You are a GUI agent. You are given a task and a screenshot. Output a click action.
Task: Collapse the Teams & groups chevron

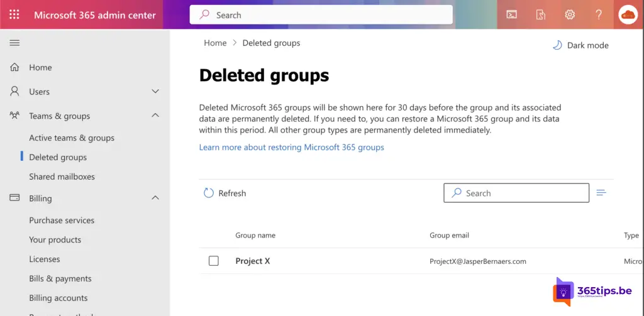click(x=155, y=116)
